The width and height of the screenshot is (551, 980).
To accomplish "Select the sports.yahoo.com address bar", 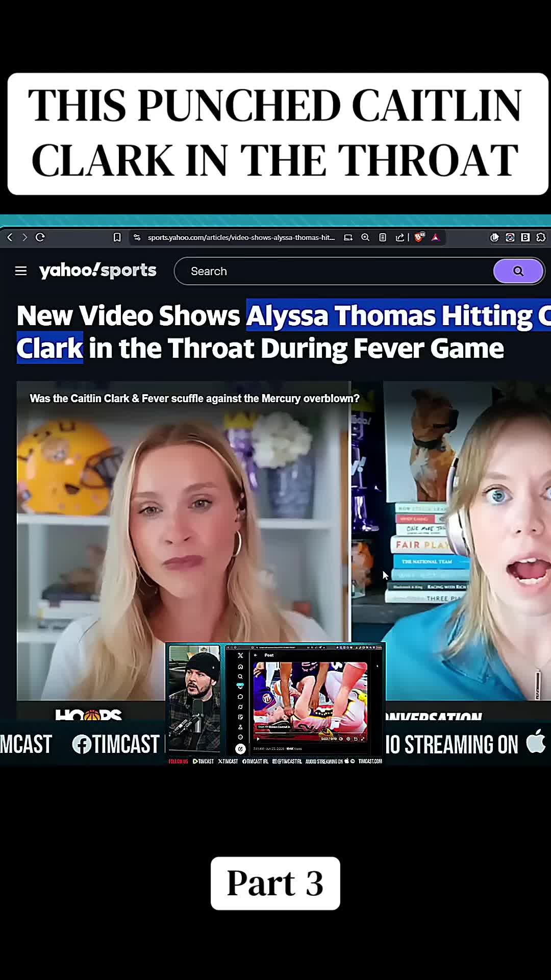I will coord(241,237).
